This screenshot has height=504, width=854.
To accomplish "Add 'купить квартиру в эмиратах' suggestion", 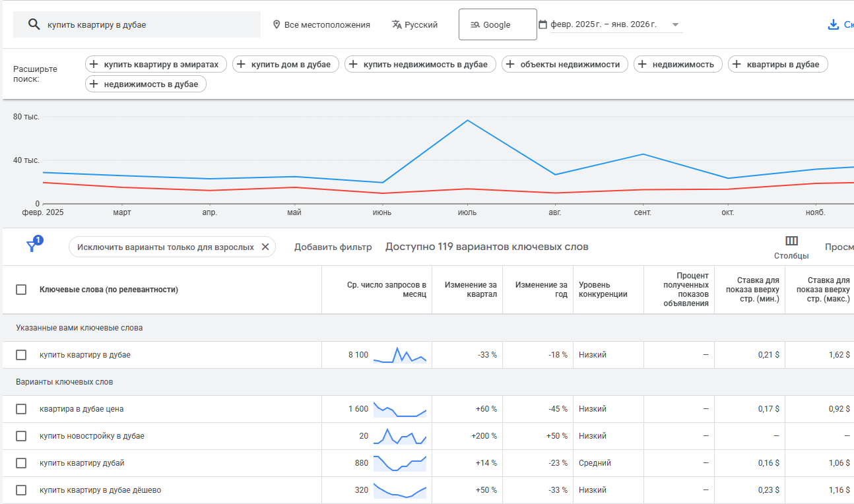I will (x=156, y=64).
